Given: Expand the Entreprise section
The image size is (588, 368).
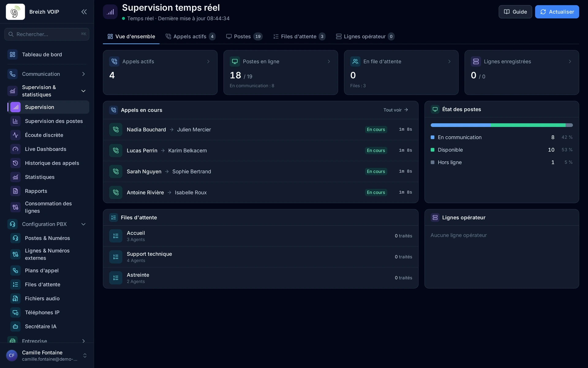Looking at the screenshot, I should click(x=47, y=341).
